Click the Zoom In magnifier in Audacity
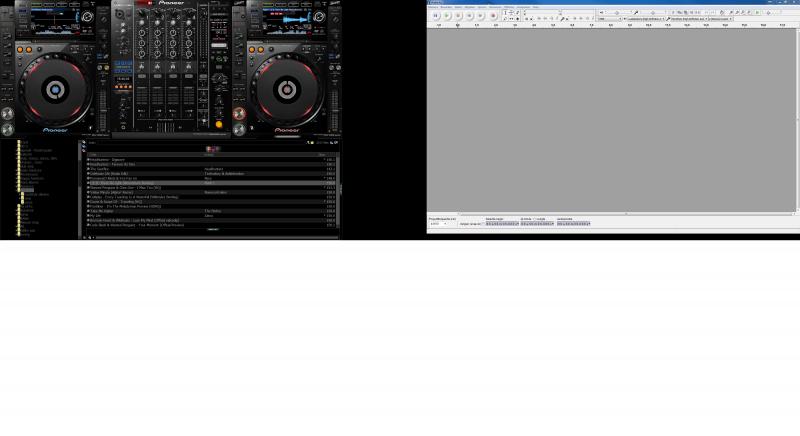The image size is (800, 436). [731, 12]
